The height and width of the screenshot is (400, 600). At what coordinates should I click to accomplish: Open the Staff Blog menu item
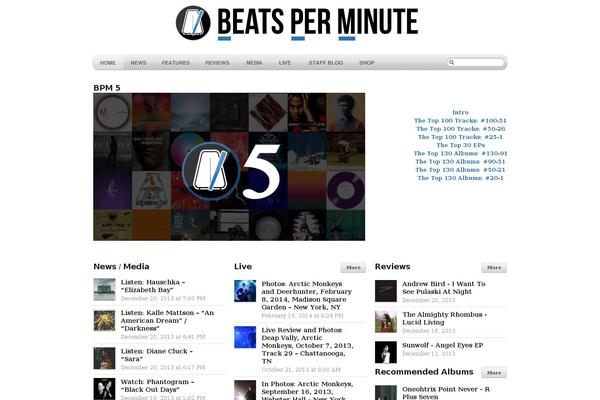click(326, 63)
